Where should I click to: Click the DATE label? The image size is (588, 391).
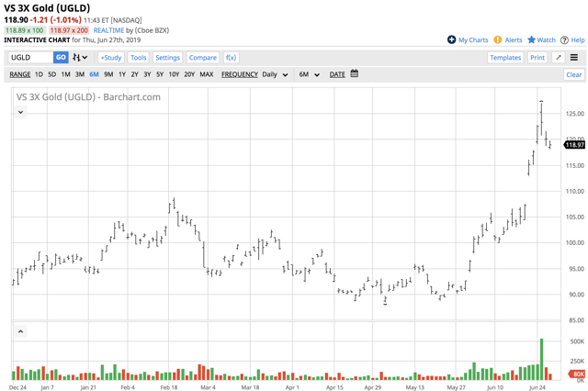tap(337, 74)
